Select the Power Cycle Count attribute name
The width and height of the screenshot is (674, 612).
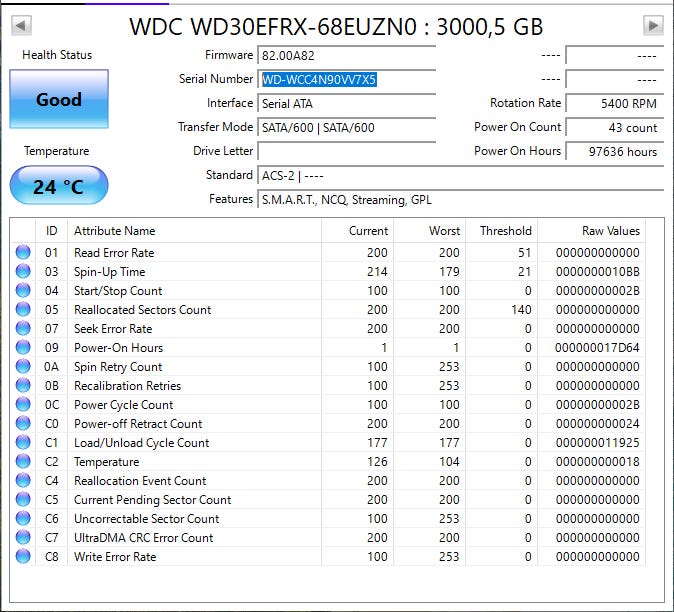[123, 405]
